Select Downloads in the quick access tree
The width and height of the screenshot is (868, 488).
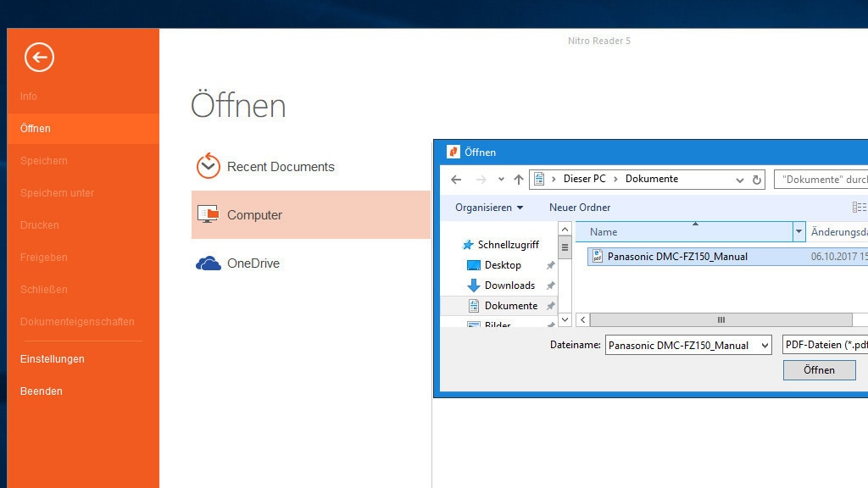click(x=509, y=286)
